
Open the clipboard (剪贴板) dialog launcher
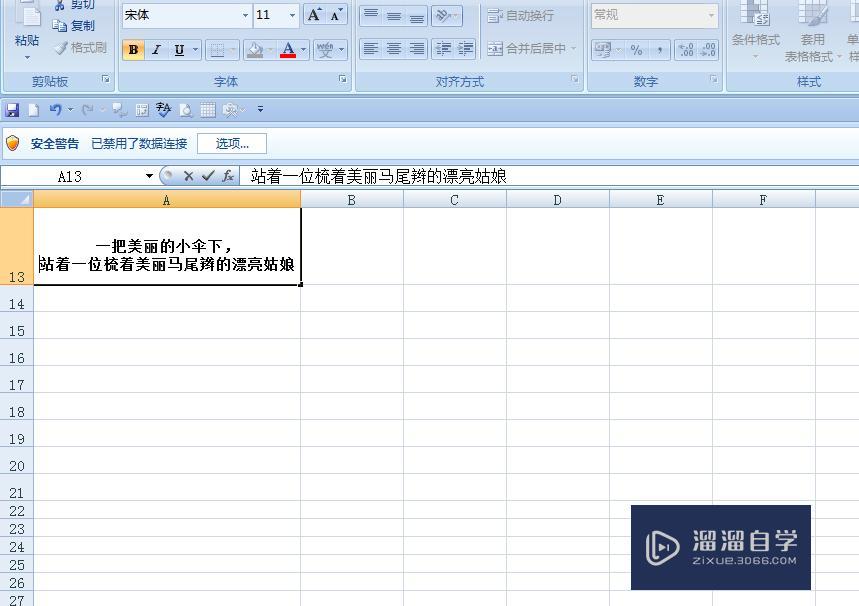(x=106, y=79)
